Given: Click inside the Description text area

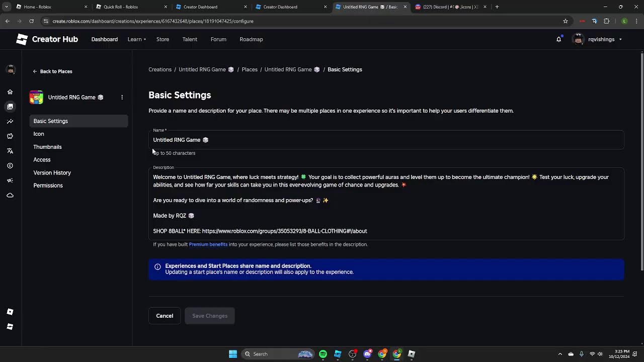Looking at the screenshot, I should pos(386,204).
